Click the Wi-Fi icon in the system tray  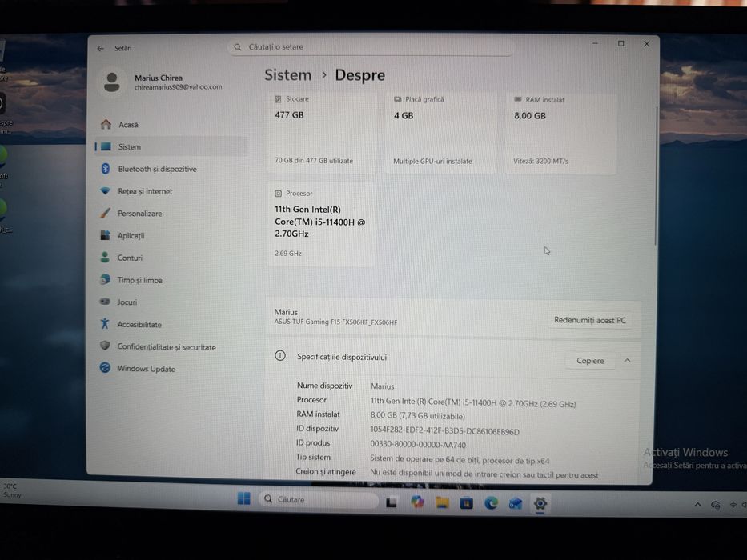coord(733,505)
